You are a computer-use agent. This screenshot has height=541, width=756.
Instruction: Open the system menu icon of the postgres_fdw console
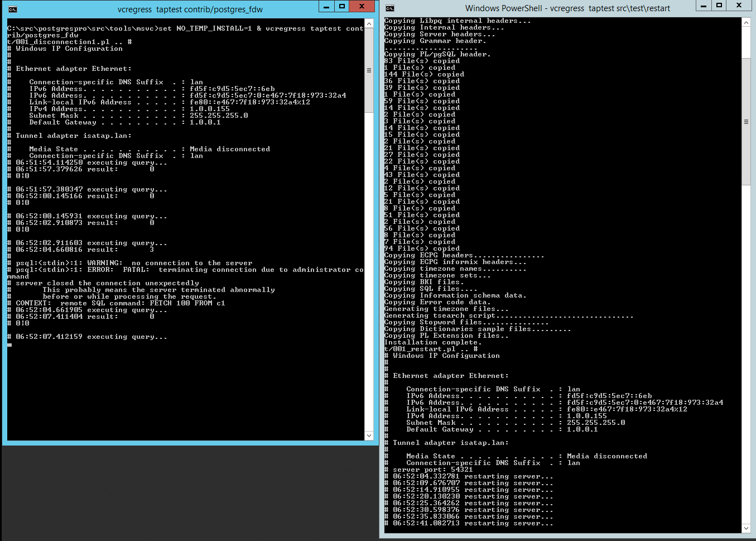[13, 9]
